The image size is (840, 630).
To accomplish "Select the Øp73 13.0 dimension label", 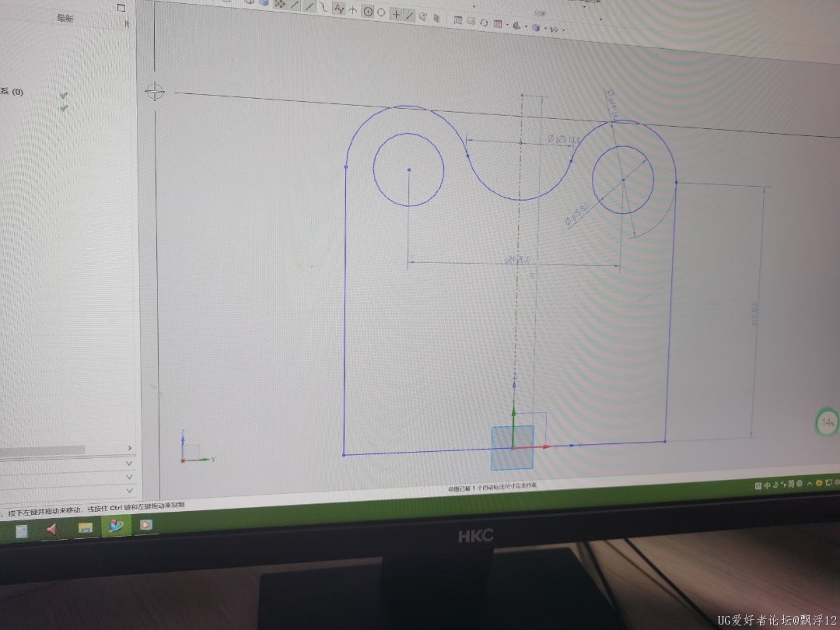I will (x=563, y=140).
